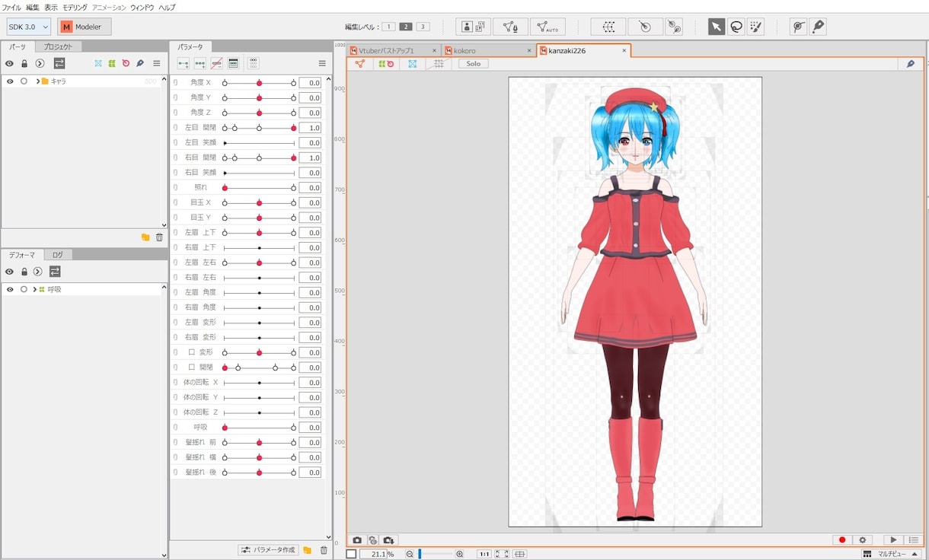Switch to the プロジェクト tab
Screen dimensions: 929x560
(58, 46)
